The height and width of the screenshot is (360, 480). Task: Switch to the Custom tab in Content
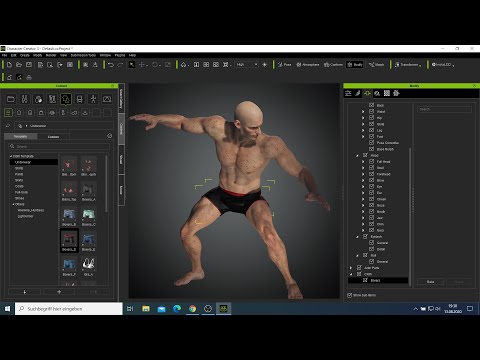[x=53, y=137]
